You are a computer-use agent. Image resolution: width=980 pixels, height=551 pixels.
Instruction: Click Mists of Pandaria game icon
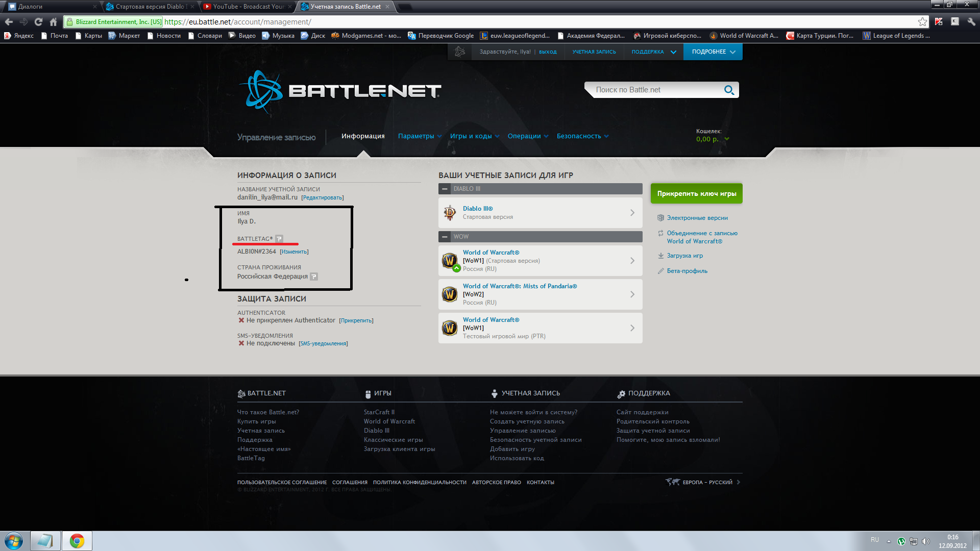(x=450, y=294)
